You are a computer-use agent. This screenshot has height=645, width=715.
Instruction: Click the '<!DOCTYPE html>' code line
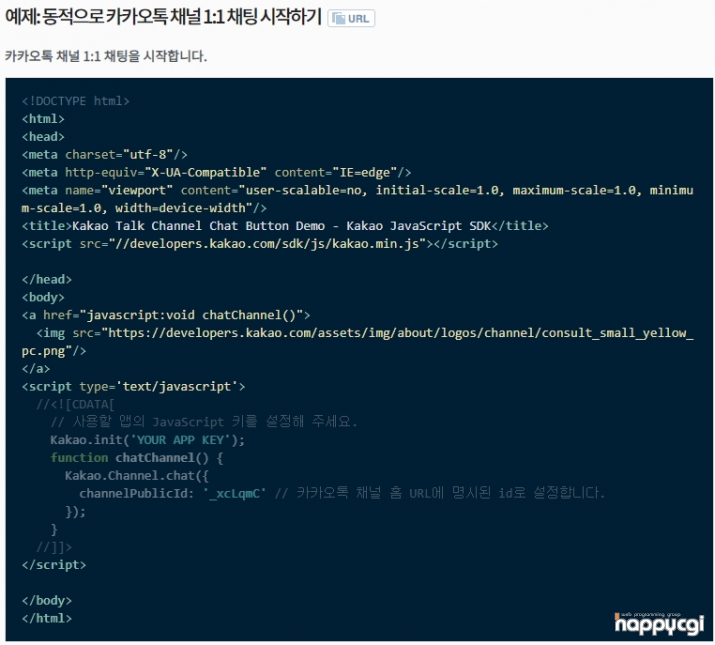click(76, 101)
